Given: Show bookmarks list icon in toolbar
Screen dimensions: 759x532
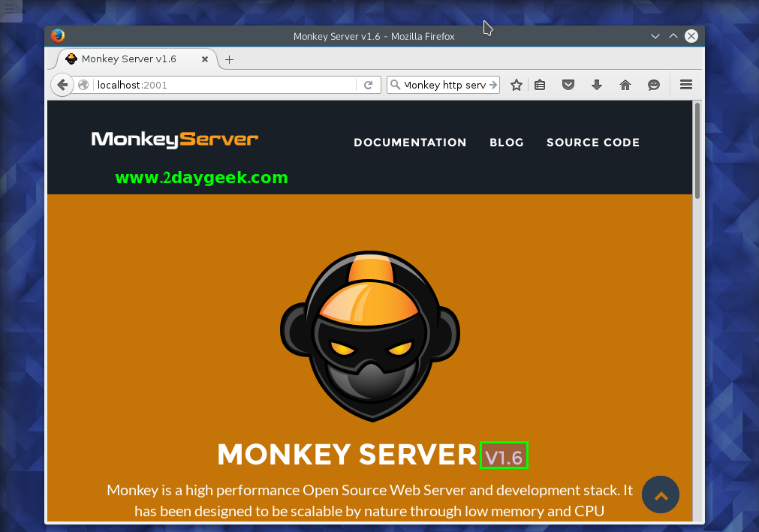Looking at the screenshot, I should 540,86.
